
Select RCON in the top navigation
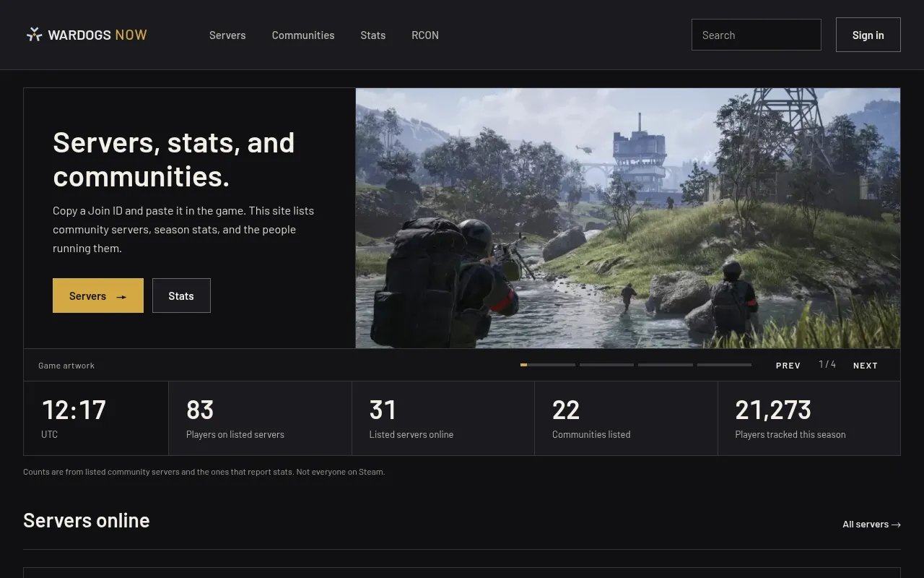click(x=425, y=35)
